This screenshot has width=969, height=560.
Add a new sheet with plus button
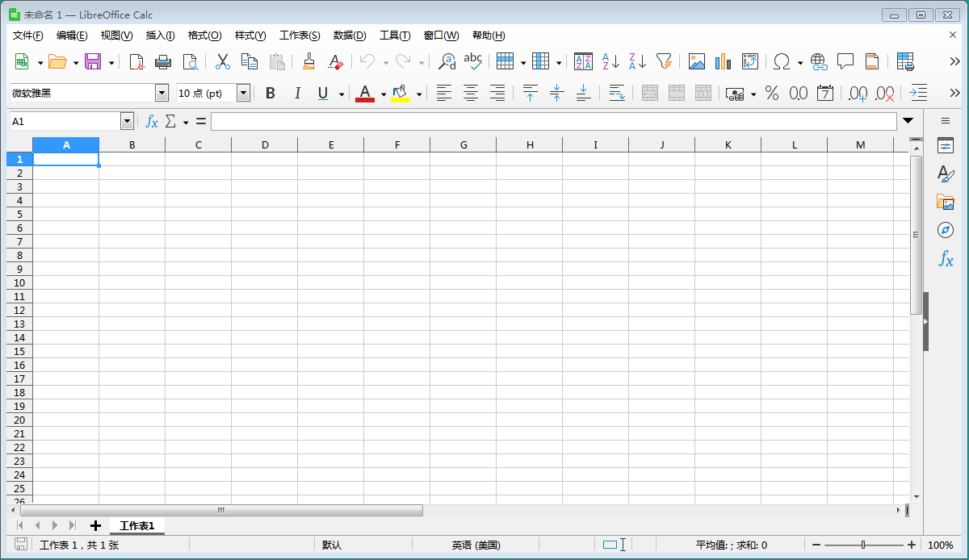(95, 526)
